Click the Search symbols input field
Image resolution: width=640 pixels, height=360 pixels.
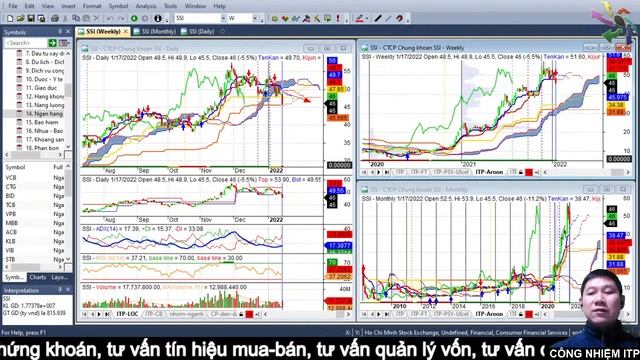pos(25,43)
